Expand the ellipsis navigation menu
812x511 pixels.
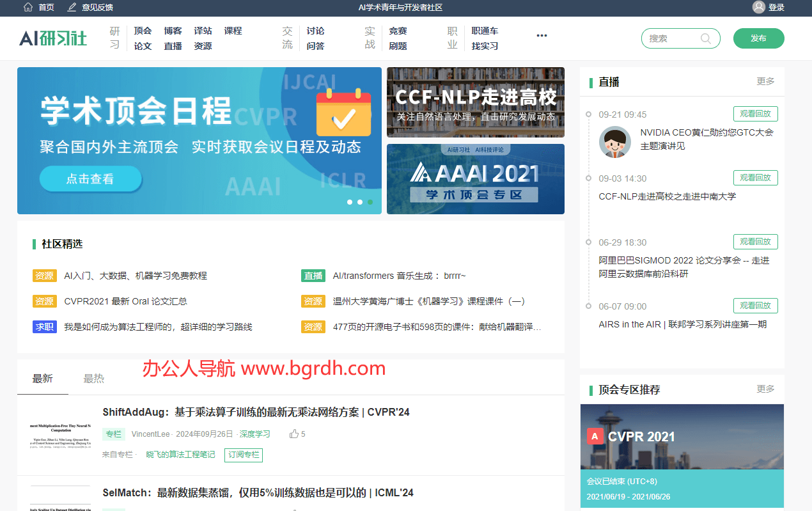(x=542, y=36)
